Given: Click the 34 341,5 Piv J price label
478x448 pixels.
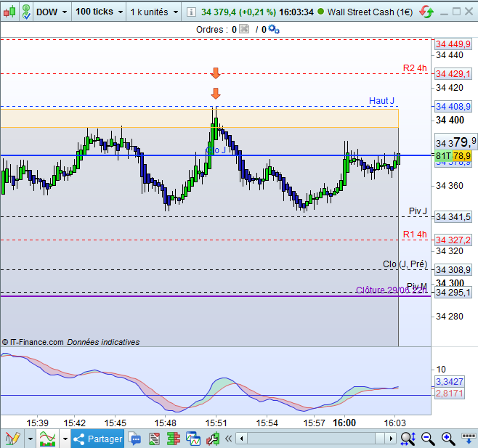Looking at the screenshot, I should pos(453,216).
